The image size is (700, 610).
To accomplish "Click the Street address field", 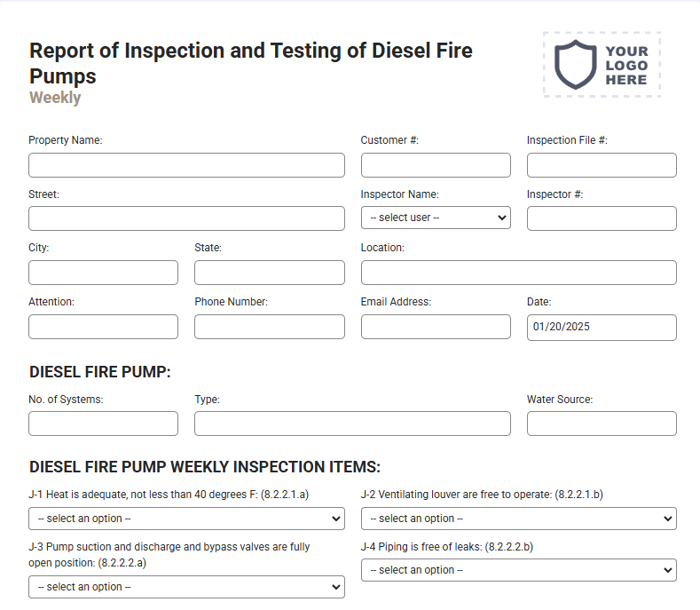I will click(186, 218).
